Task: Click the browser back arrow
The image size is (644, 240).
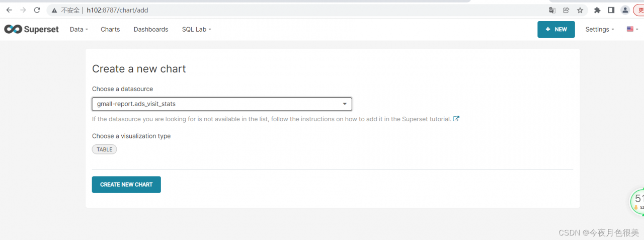Action: pyautogui.click(x=9, y=10)
